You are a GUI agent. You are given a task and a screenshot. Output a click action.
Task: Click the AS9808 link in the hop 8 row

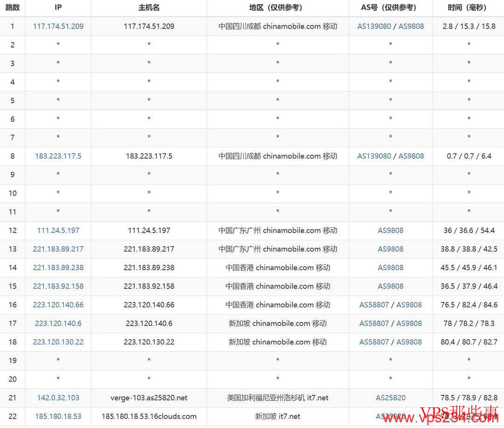pyautogui.click(x=411, y=156)
